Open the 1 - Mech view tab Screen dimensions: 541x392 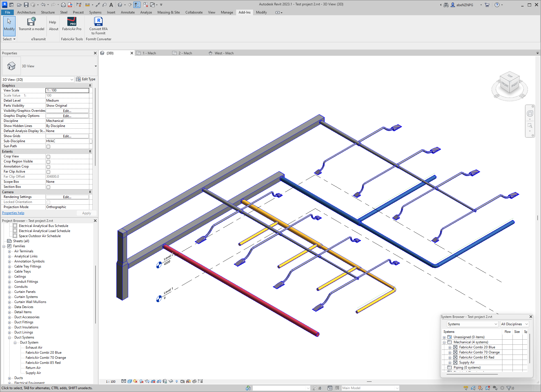tap(149, 53)
